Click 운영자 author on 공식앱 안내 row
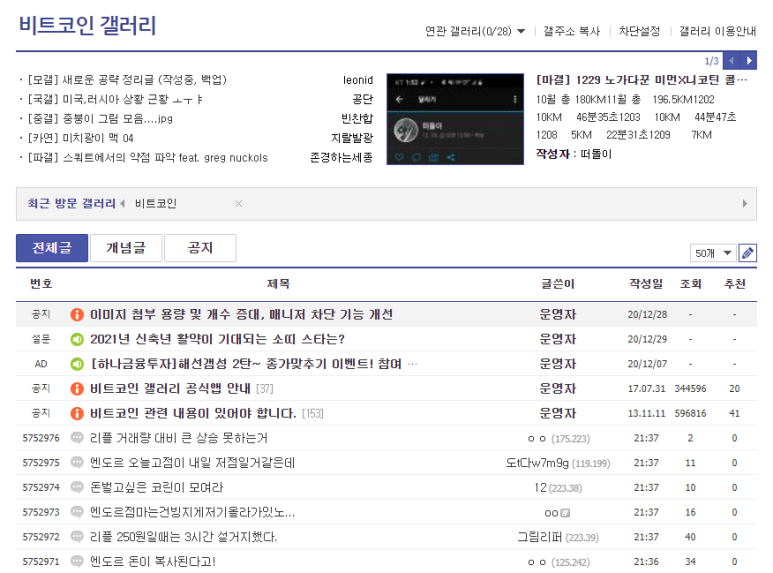Viewport: 773px width, 573px height. pyautogui.click(x=558, y=389)
